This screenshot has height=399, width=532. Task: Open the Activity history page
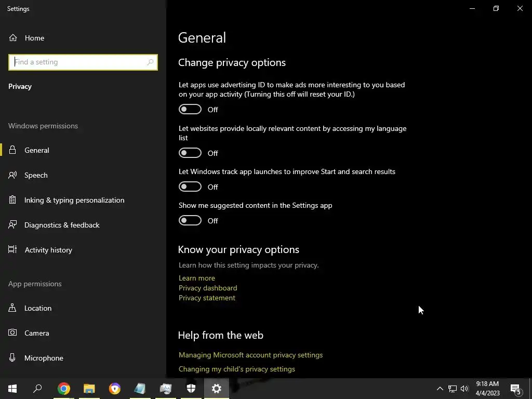pyautogui.click(x=83, y=250)
